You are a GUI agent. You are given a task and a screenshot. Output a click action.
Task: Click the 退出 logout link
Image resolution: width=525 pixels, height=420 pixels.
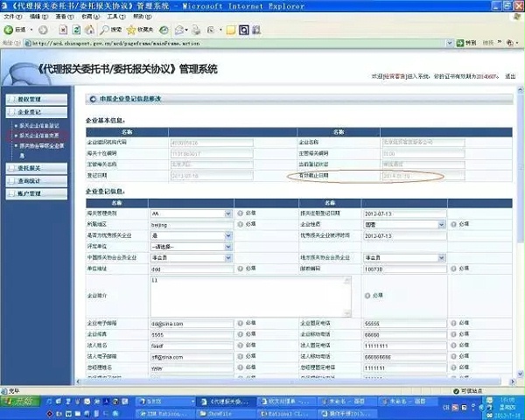(510, 76)
